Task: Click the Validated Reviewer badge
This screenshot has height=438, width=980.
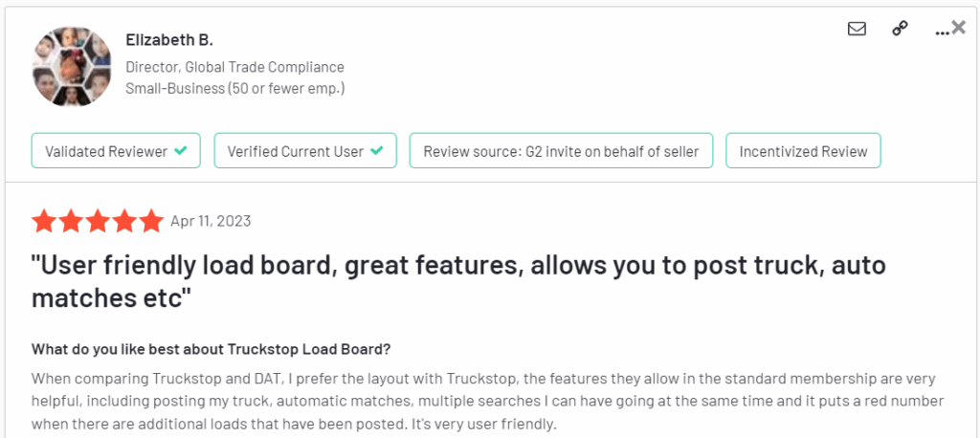Action: 116,151
